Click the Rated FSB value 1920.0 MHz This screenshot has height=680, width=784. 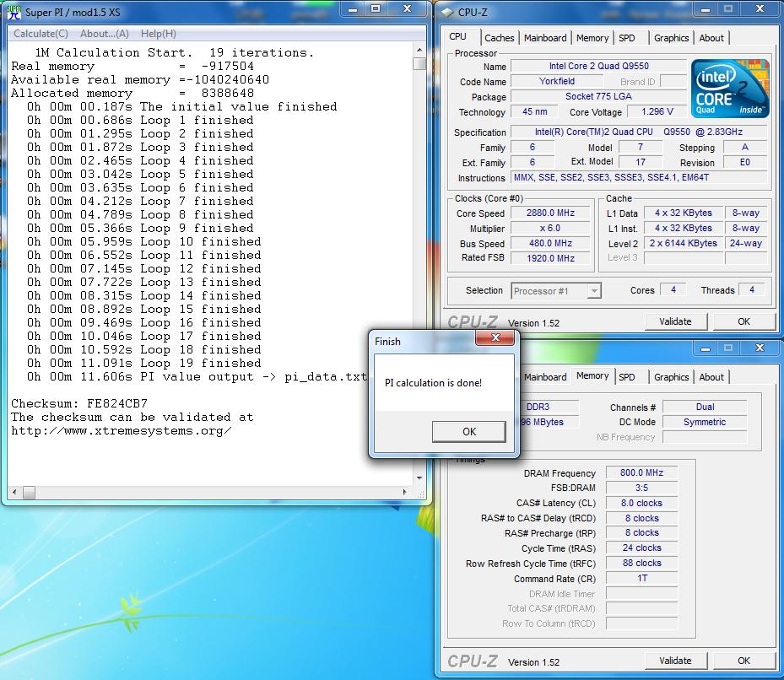tap(550, 258)
